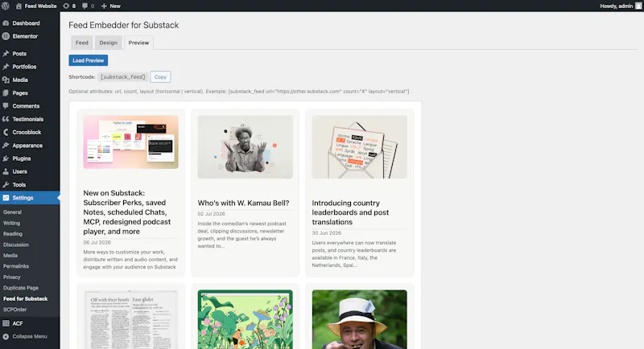Select the Preview tab
Viewport: 644px width, 349px height.
[138, 43]
